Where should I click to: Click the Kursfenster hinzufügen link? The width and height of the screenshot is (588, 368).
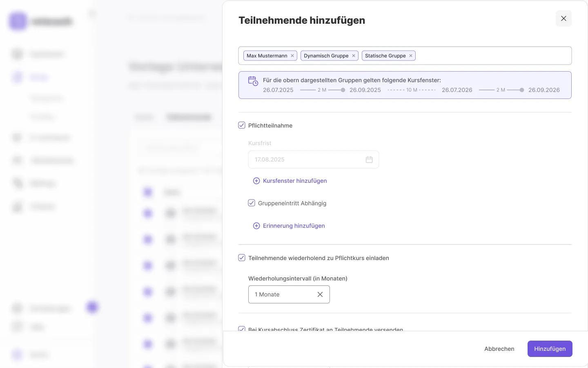tap(295, 181)
